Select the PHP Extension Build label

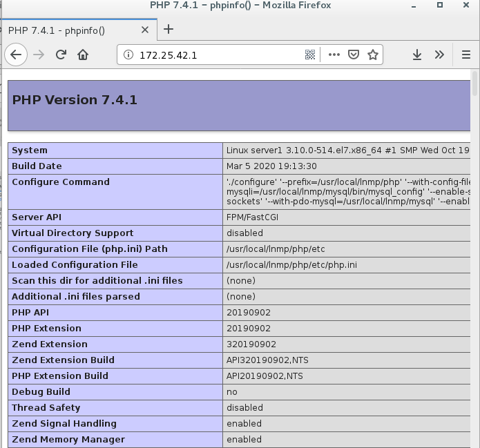tap(60, 376)
